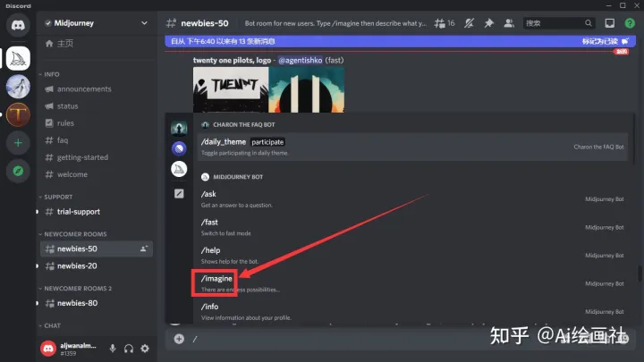The width and height of the screenshot is (644, 362).
Task: Open Explore servers compass icon
Action: click(18, 170)
